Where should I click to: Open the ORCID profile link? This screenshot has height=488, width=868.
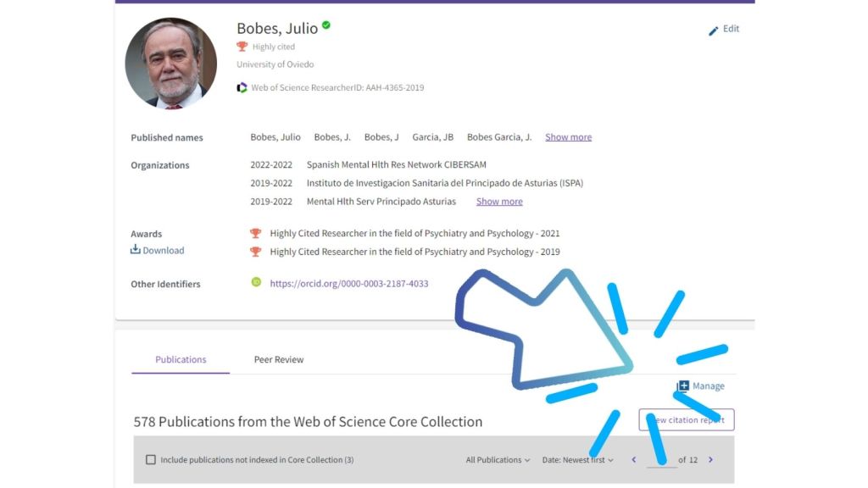pyautogui.click(x=348, y=284)
